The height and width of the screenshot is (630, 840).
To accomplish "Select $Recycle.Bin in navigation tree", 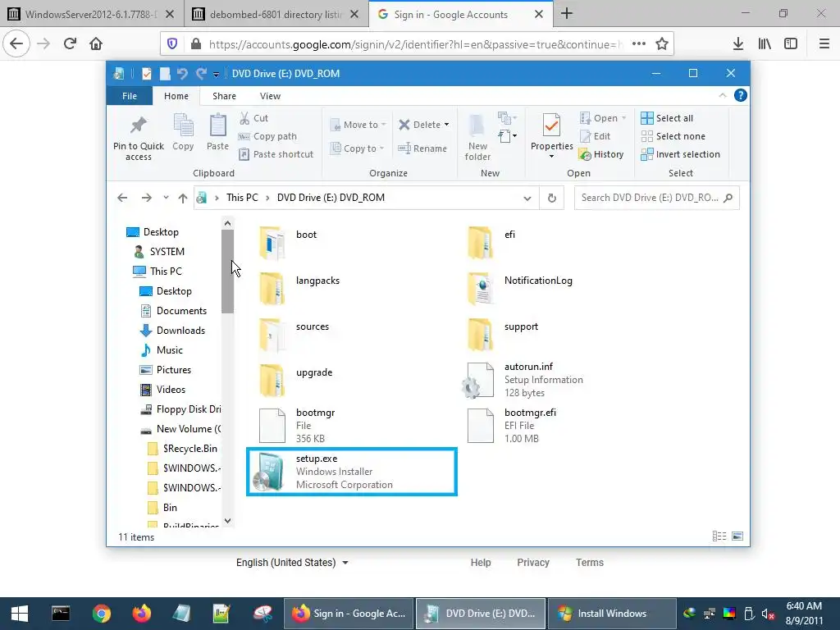I will click(189, 449).
